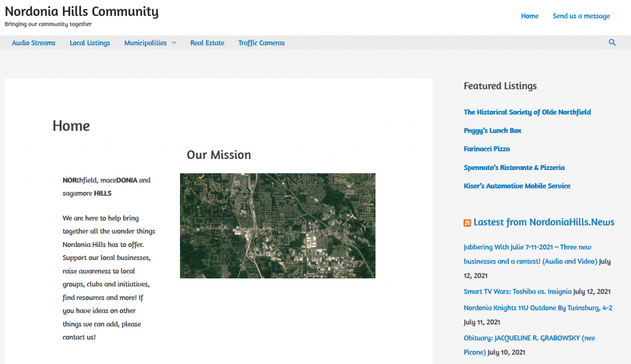The width and height of the screenshot is (631, 364).
Task: Click the Bringing our community together tagline
Action: click(48, 24)
